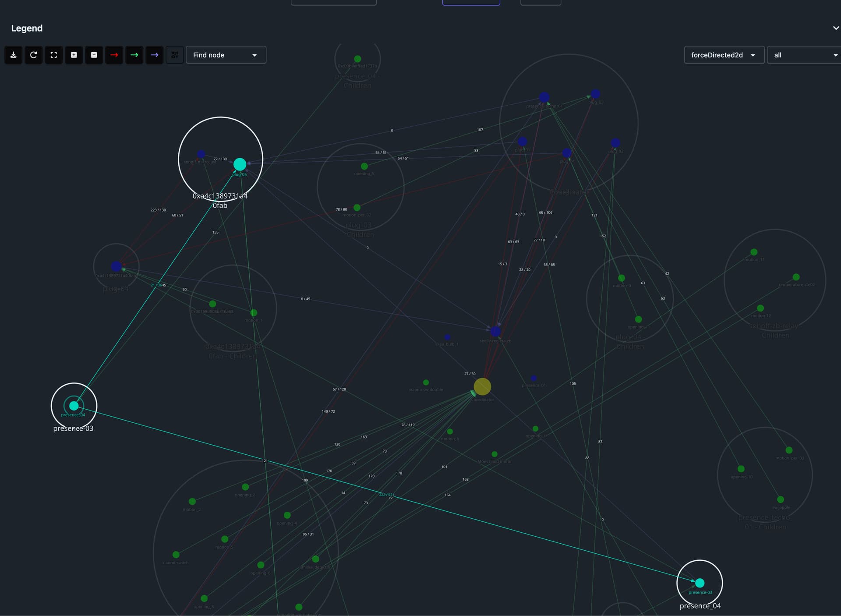This screenshot has width=841, height=616.
Task: Click the refresh graph icon
Action: [34, 55]
